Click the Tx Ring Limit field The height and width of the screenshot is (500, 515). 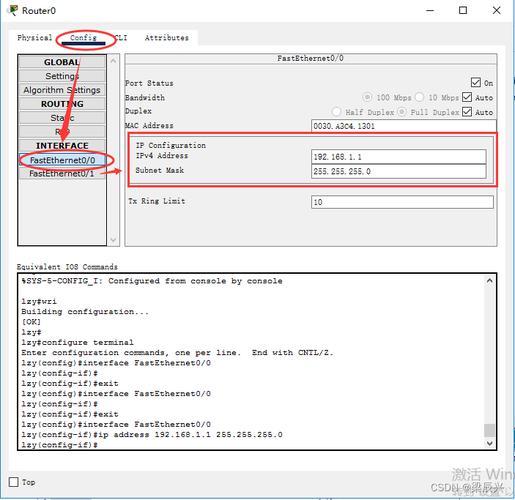click(402, 202)
